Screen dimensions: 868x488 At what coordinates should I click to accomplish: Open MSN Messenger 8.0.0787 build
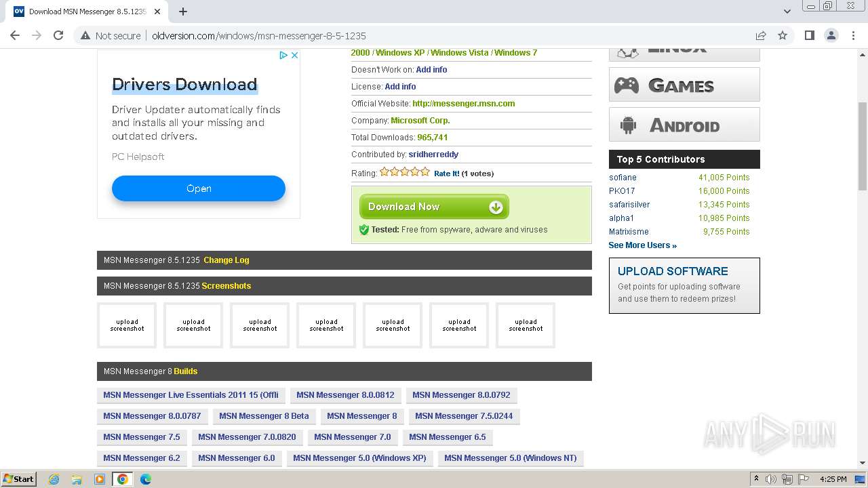click(x=152, y=416)
